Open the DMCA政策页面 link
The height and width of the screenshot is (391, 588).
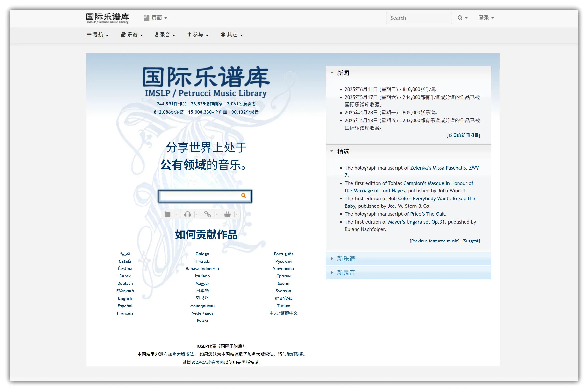click(x=209, y=363)
